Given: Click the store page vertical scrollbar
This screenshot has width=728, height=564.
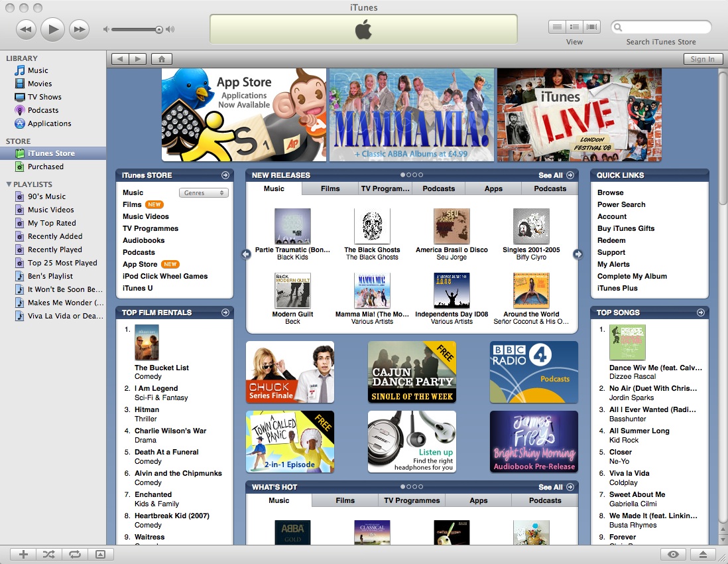Looking at the screenshot, I should [723, 137].
